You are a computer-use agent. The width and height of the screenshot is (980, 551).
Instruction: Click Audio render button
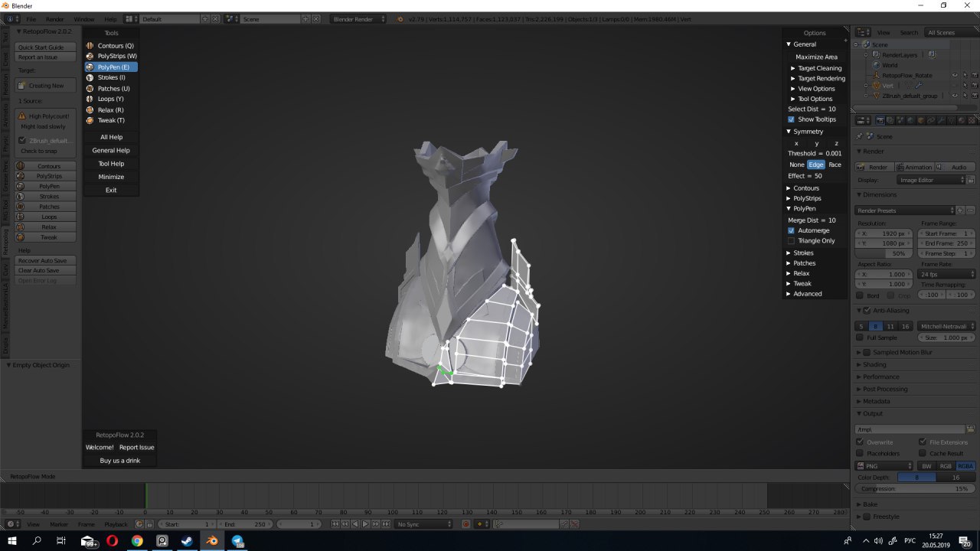pyautogui.click(x=954, y=167)
